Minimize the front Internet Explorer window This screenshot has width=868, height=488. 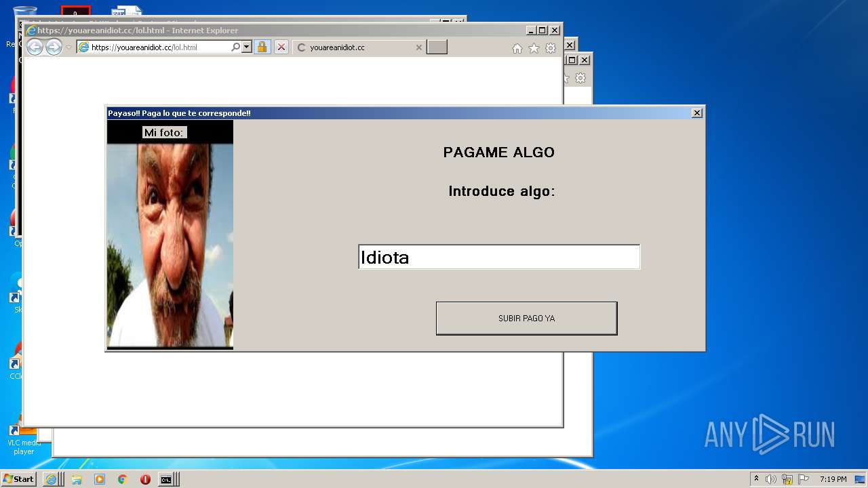click(531, 30)
